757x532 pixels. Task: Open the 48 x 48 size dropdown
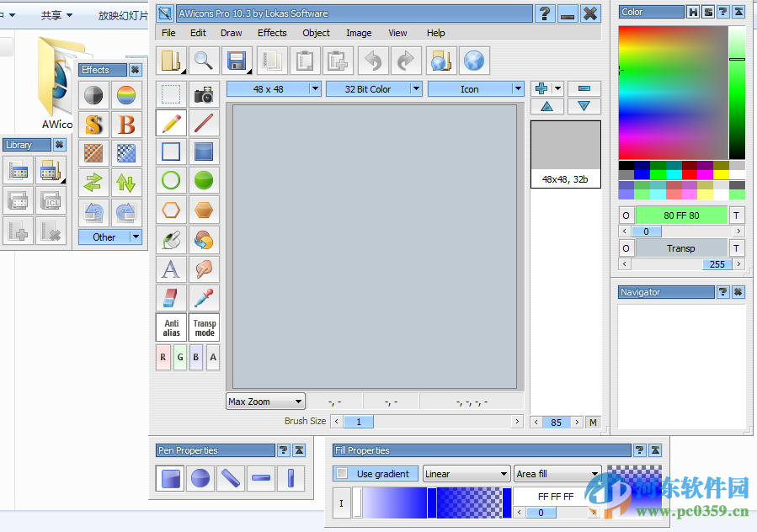pyautogui.click(x=274, y=88)
